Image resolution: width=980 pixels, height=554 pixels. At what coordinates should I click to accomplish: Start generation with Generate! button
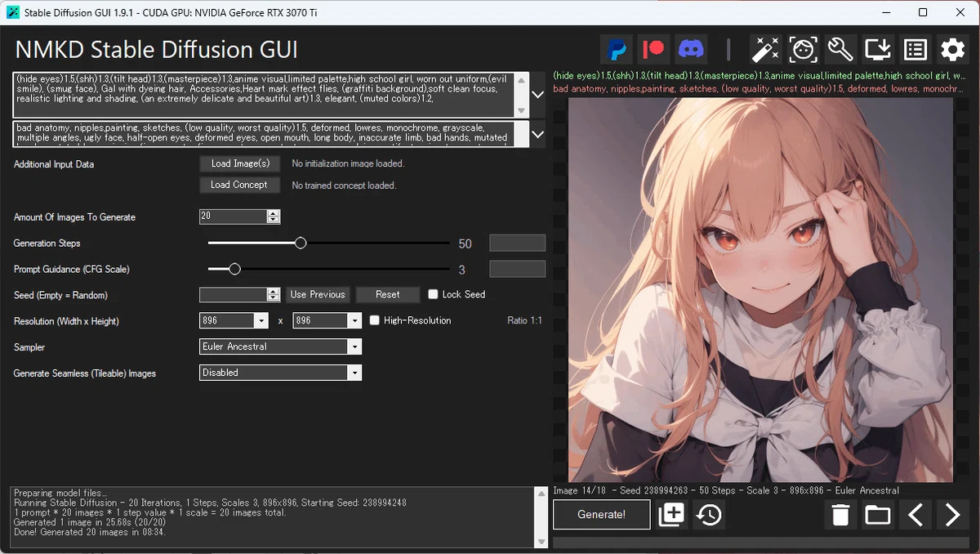pos(602,515)
